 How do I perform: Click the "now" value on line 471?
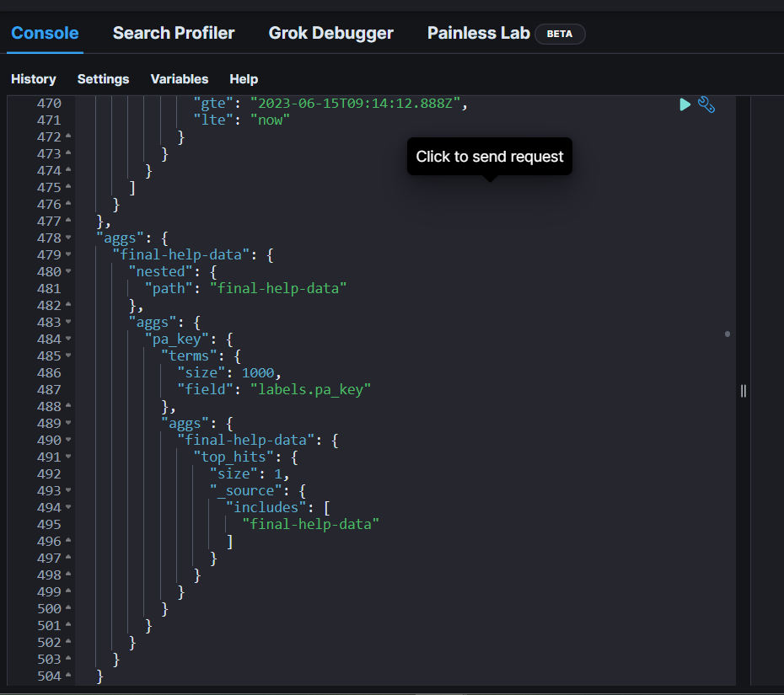pos(270,120)
